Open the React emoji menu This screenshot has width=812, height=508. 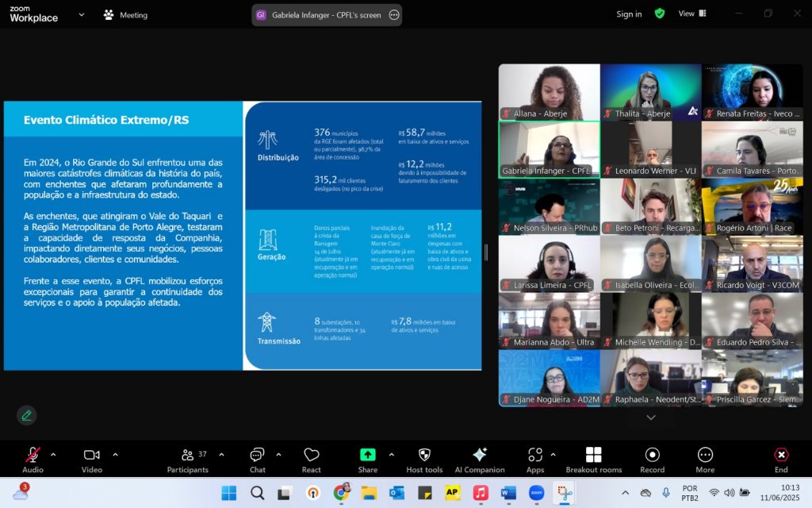[312, 459]
